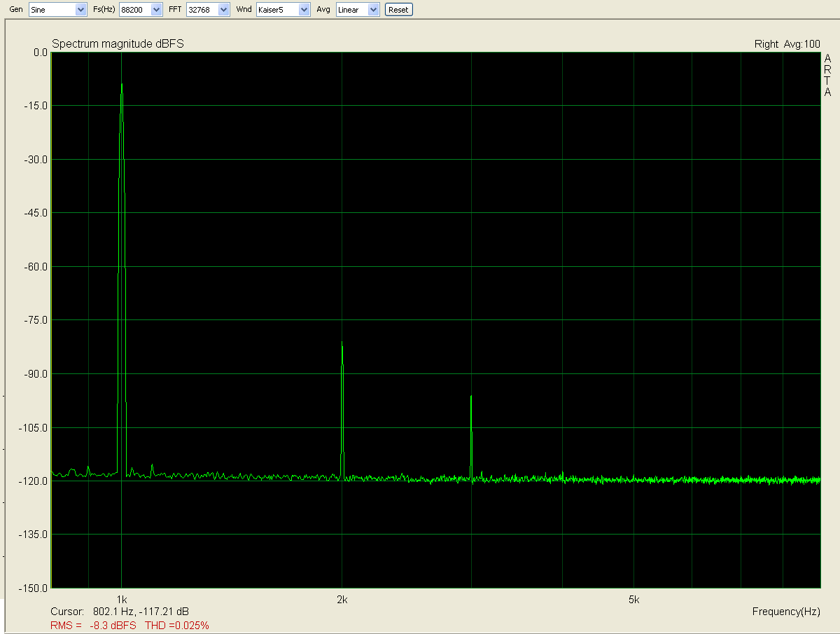840x634 pixels.
Task: Click the 'Avg' label in toolbar
Action: pos(323,10)
